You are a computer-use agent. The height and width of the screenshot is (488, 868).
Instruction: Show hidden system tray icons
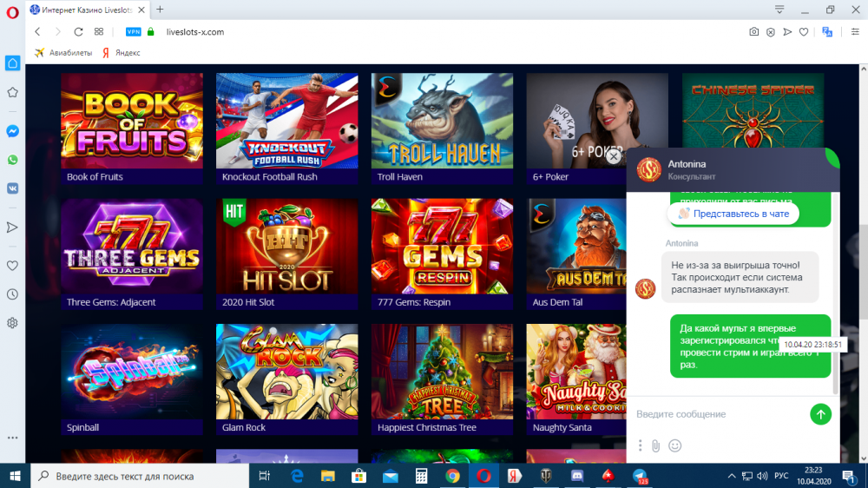pos(731,476)
